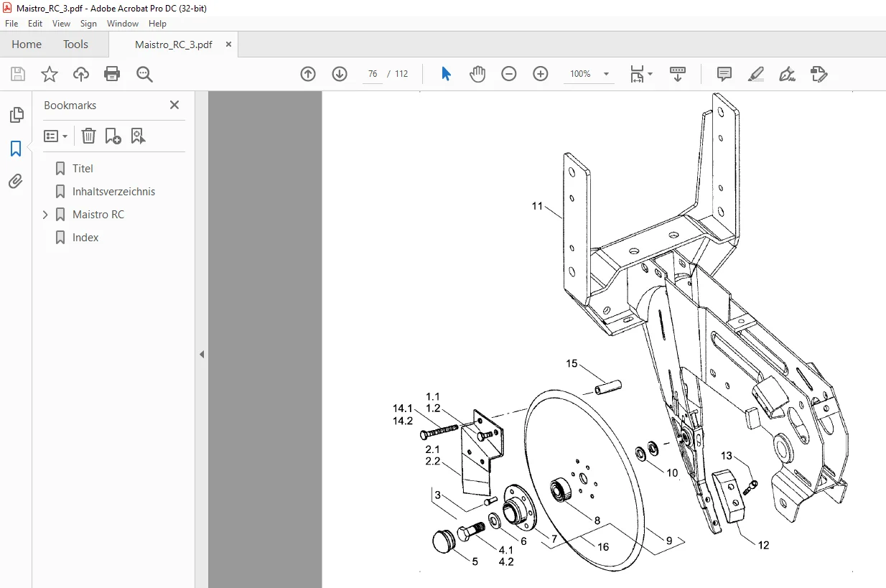This screenshot has width=886, height=588.
Task: Open the View menu
Action: pyautogui.click(x=61, y=24)
